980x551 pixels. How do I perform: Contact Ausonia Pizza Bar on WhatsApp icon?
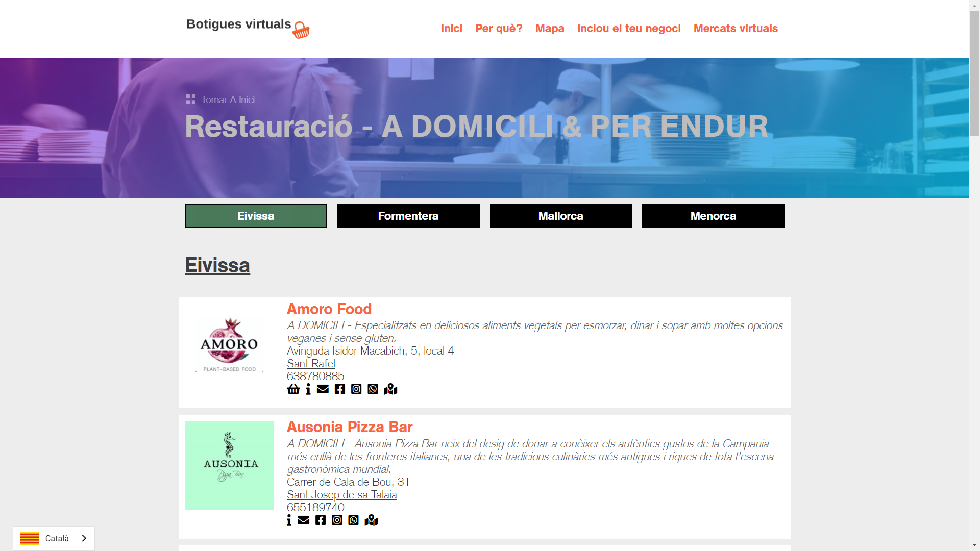point(354,520)
